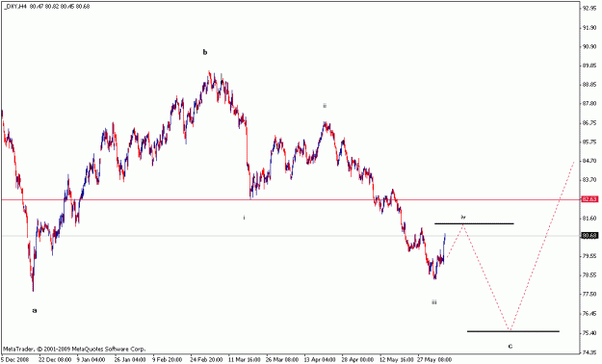Select the red horizontal line at 82.63
This screenshot has height=364, width=602.
(290, 199)
